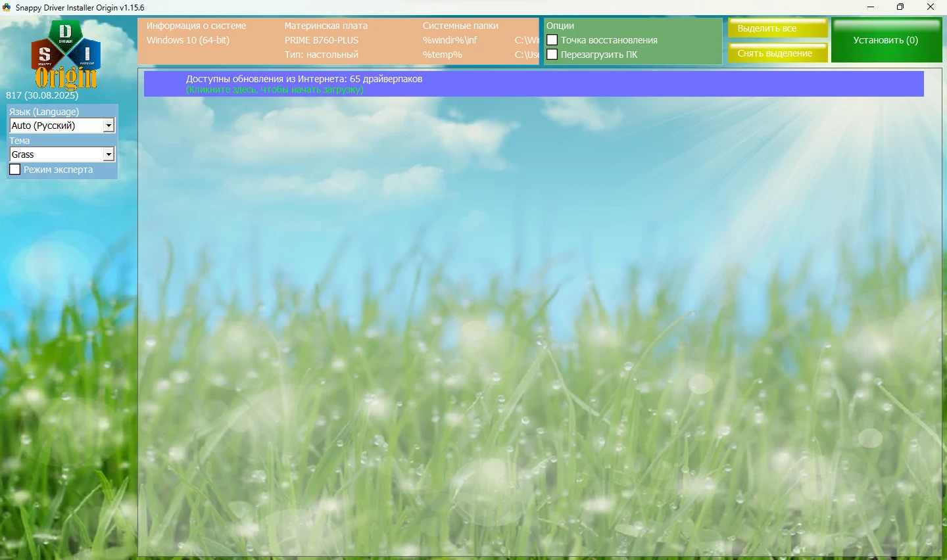Viewport: 947px width, 560px height.
Task: Click the update banner to start download
Action: [533, 84]
